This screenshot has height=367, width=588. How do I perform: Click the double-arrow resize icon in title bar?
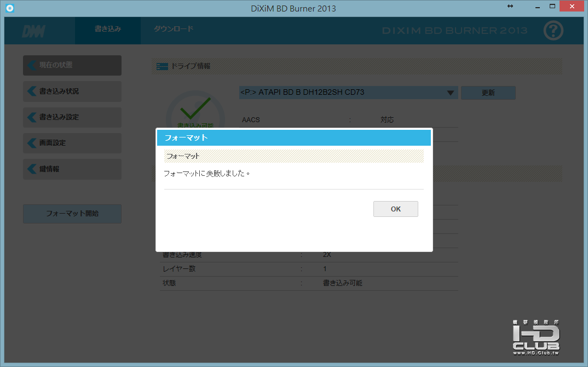510,6
